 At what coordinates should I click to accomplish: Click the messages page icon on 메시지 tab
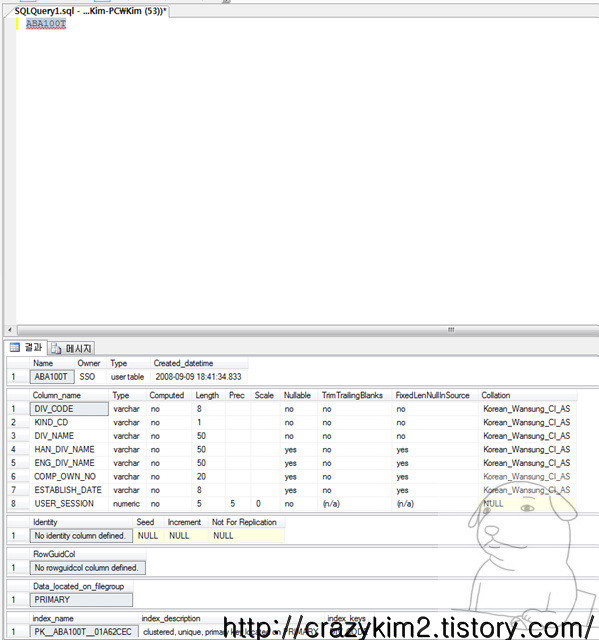click(56, 349)
